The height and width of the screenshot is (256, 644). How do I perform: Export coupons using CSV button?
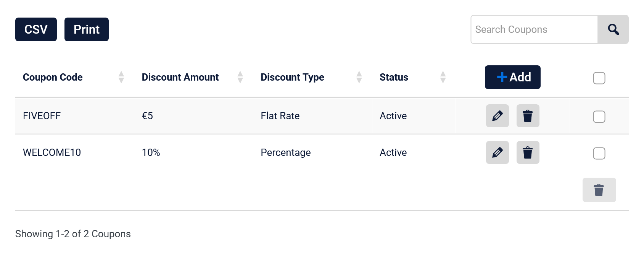tap(36, 29)
